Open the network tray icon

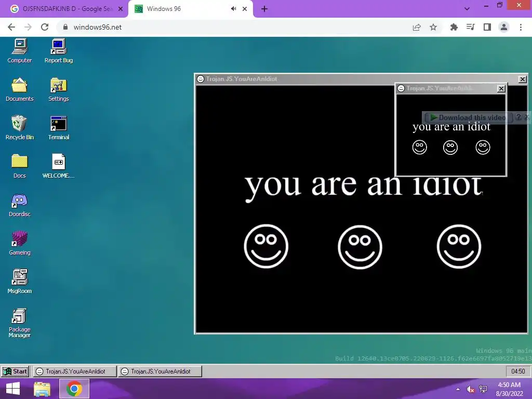click(483, 389)
